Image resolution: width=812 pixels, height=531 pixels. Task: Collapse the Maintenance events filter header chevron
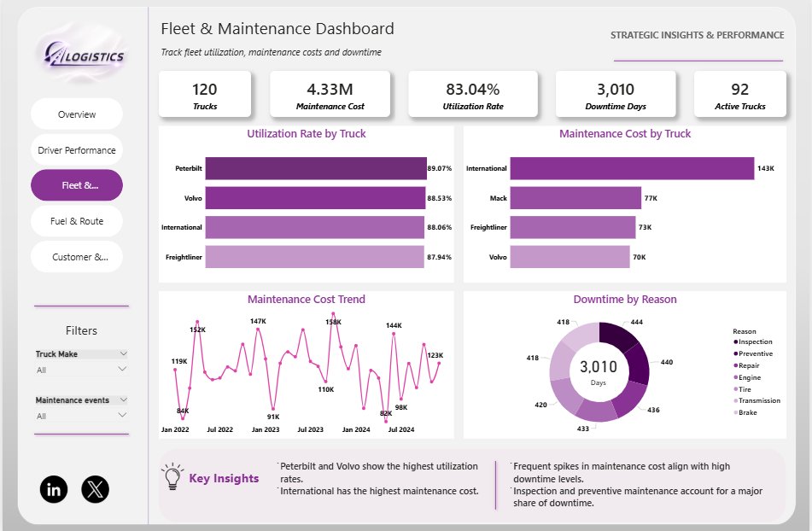[x=123, y=400]
